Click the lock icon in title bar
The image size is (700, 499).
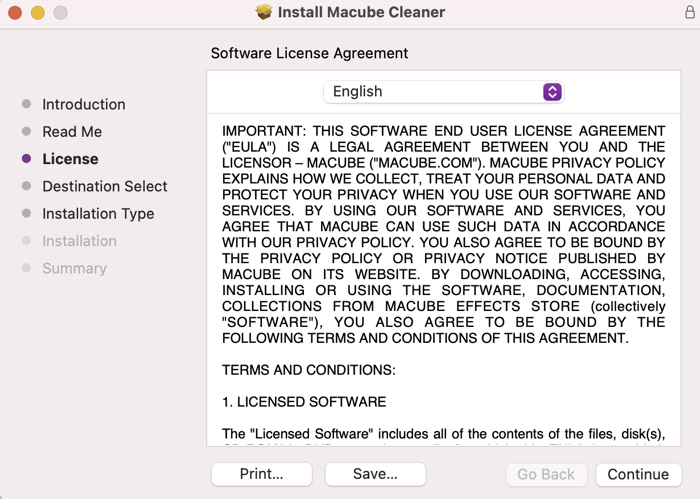[690, 12]
